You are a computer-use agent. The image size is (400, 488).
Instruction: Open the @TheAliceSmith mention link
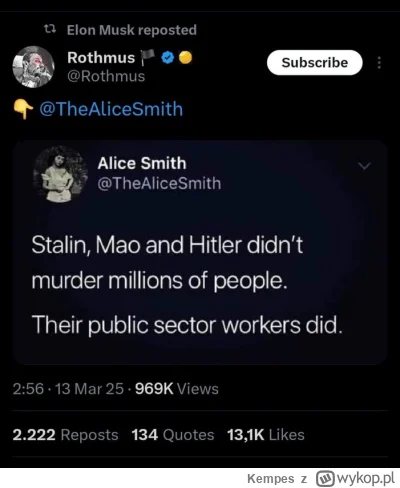pos(111,109)
